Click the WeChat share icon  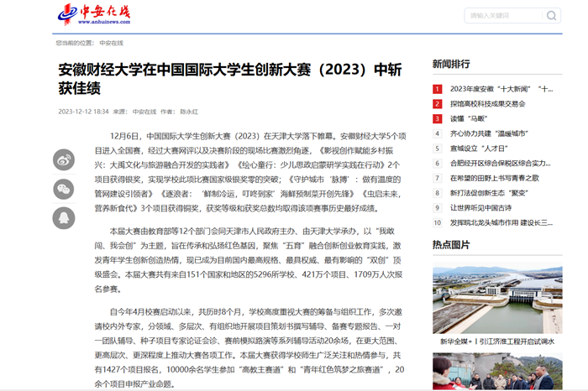[x=64, y=189]
